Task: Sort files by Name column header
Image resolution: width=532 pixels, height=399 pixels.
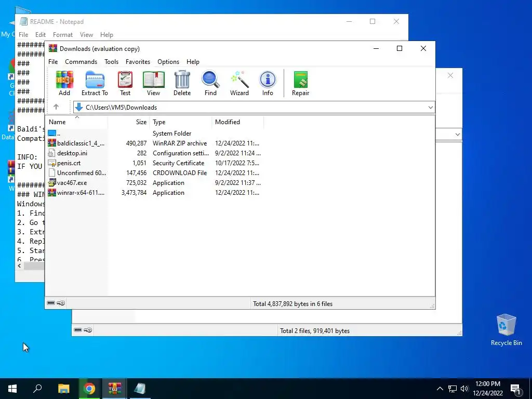Action: 77,122
